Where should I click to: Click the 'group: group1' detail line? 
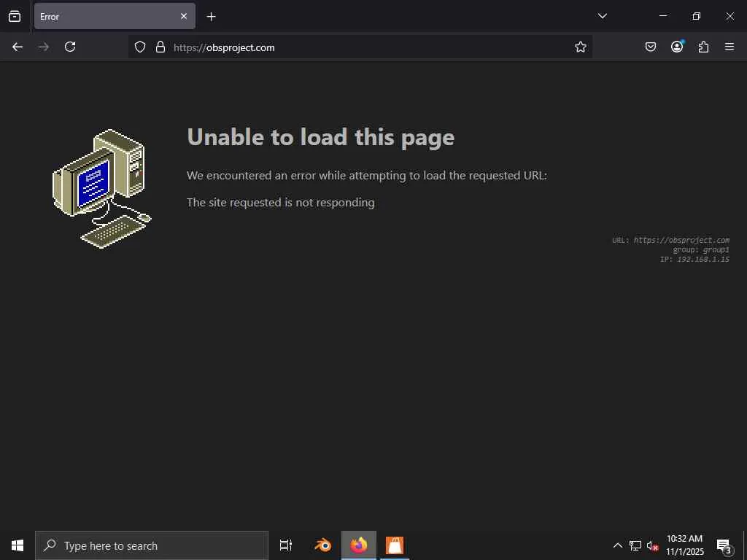tap(701, 249)
